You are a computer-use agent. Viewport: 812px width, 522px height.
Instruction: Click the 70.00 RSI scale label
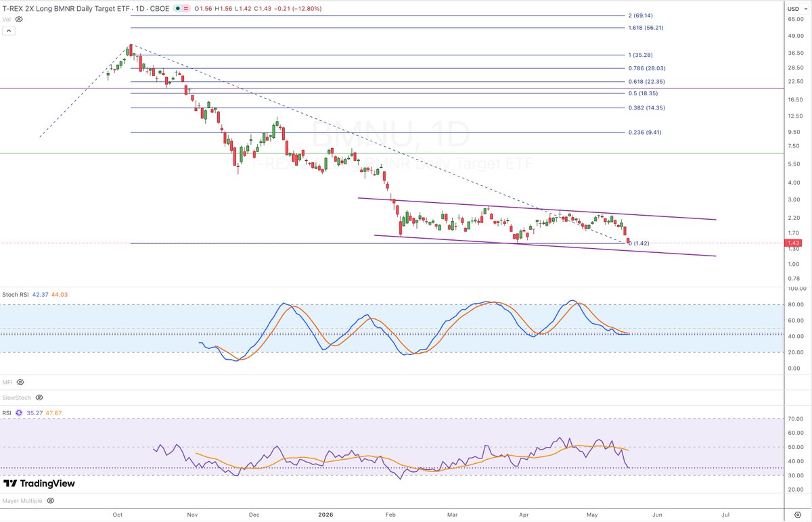click(794, 419)
